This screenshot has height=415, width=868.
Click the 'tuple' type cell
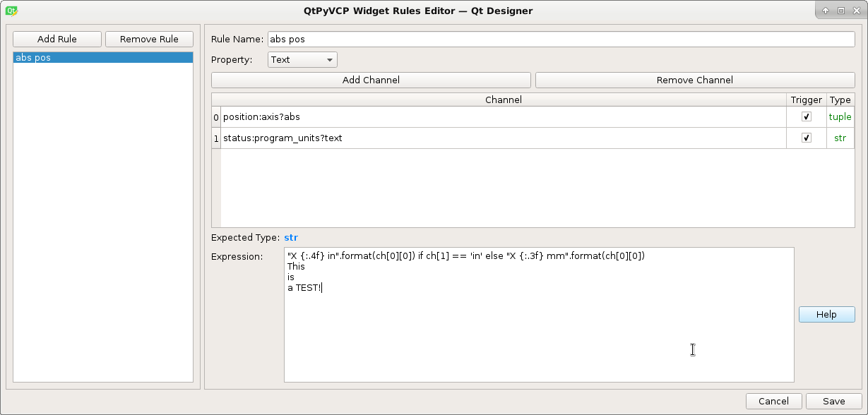click(840, 116)
